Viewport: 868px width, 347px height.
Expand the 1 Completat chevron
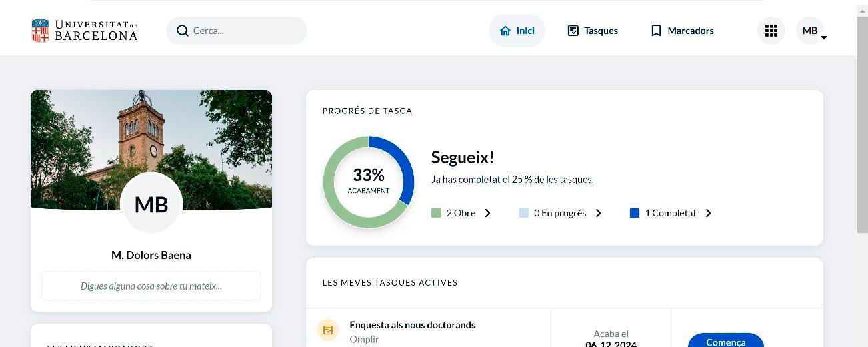(x=708, y=213)
